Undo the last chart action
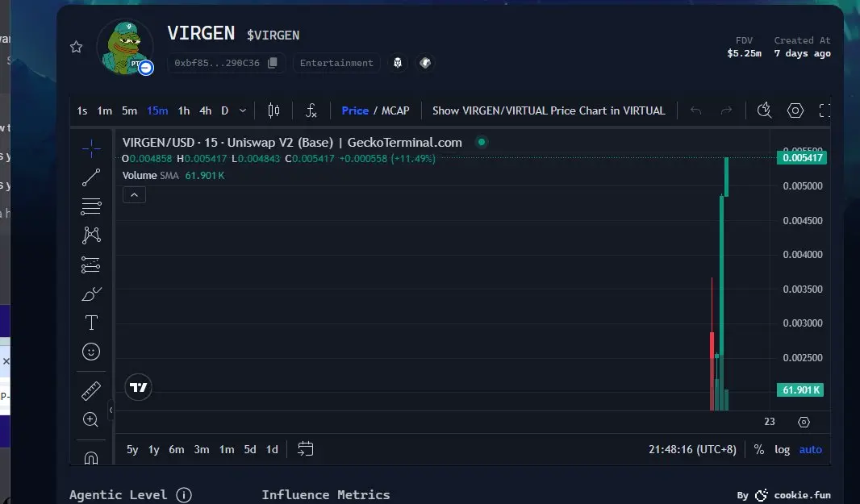This screenshot has width=860, height=504. pyautogui.click(x=695, y=110)
